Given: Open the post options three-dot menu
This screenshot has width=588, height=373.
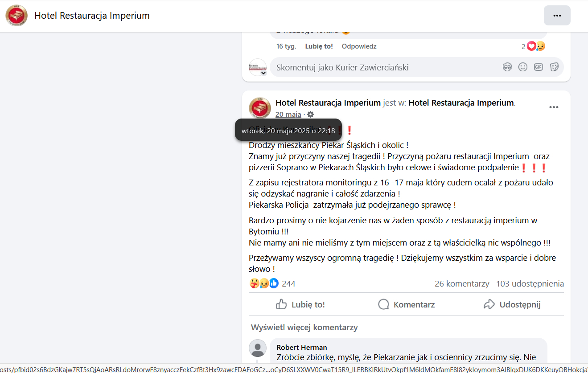Looking at the screenshot, I should (554, 107).
